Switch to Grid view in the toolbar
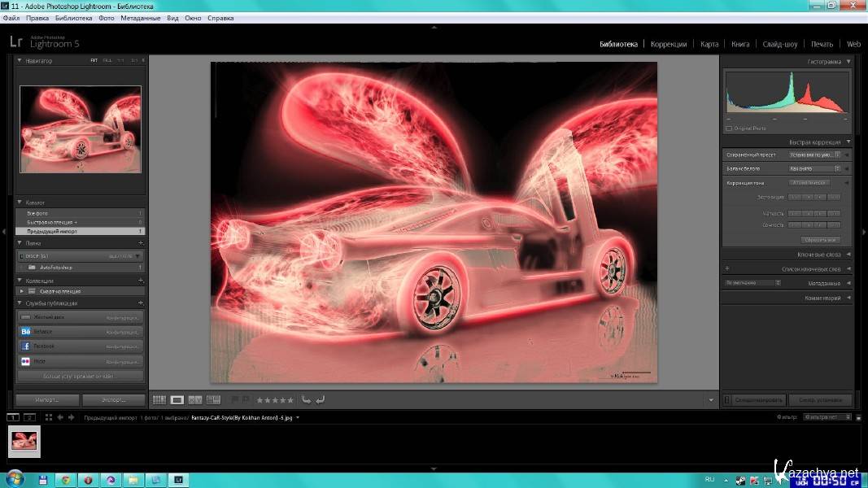Image resolution: width=868 pixels, height=488 pixels. [159, 399]
